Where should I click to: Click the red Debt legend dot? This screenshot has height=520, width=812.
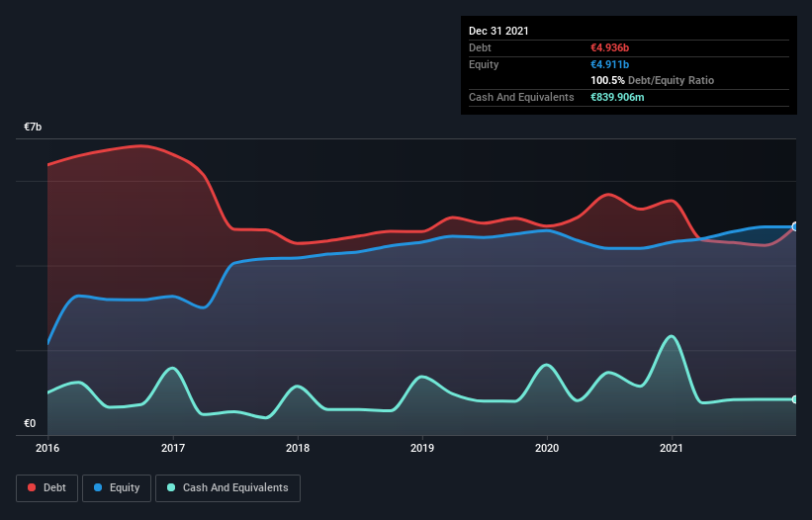34,487
